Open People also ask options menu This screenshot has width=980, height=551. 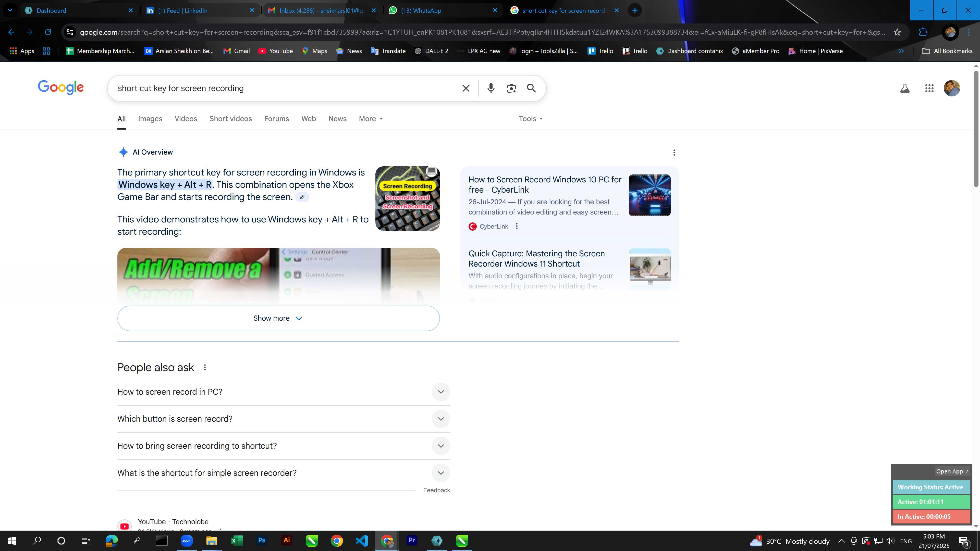click(205, 367)
